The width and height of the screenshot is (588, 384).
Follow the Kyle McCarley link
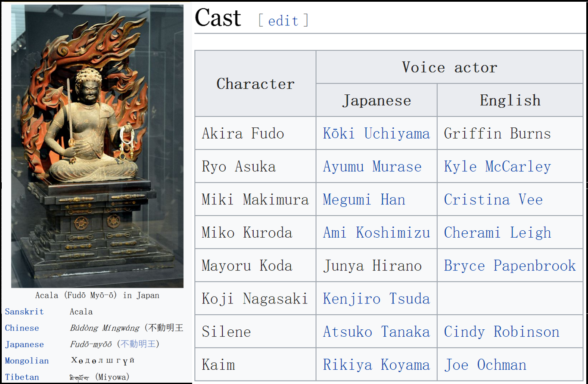[x=498, y=167]
